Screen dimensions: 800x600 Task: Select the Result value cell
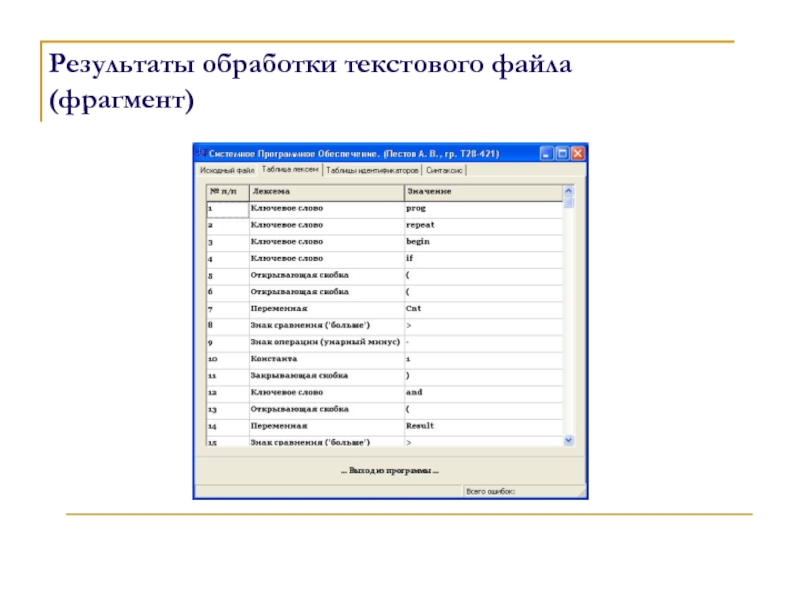(482, 426)
